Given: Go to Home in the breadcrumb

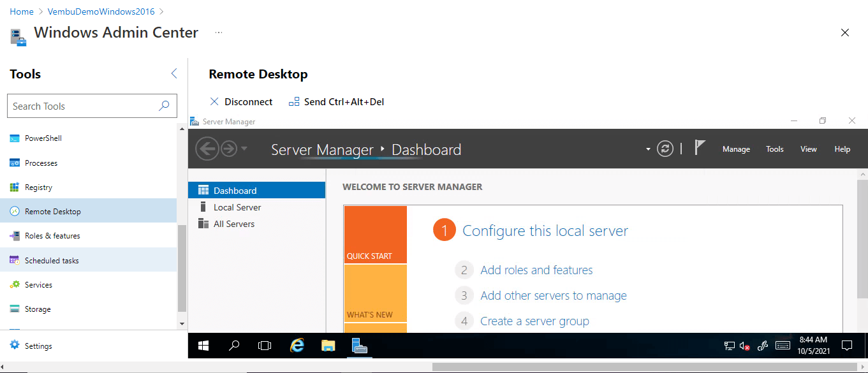Looking at the screenshot, I should (22, 11).
